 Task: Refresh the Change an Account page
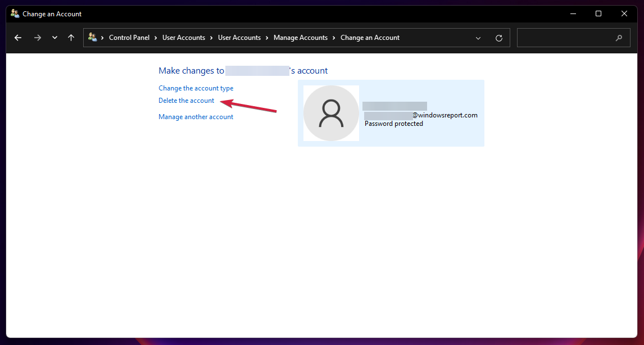pos(499,38)
